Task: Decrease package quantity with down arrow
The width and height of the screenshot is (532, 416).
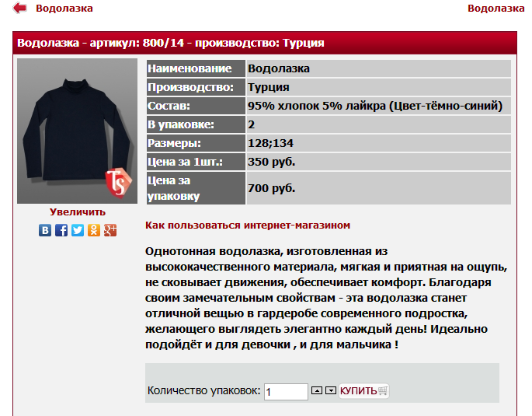Action: tap(331, 390)
